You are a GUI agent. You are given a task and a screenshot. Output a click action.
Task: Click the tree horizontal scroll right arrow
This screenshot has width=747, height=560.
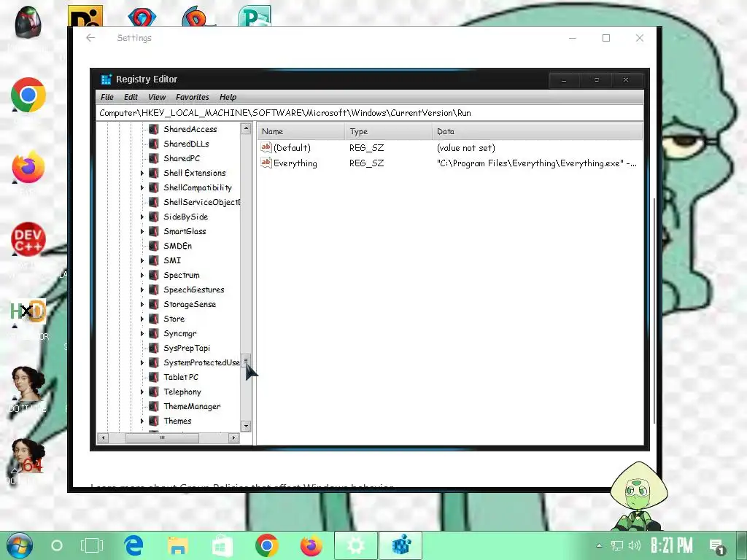coord(233,437)
